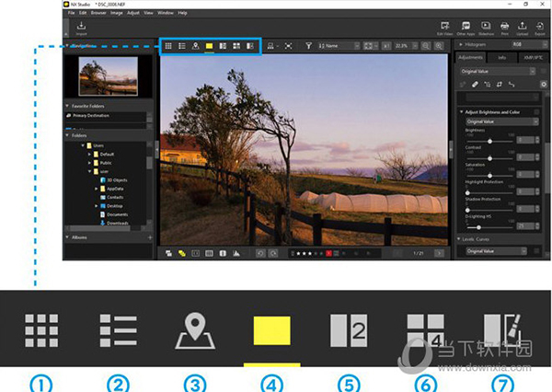The image size is (552, 392).
Task: Select the thumbnail list view icon
Action: 182,46
